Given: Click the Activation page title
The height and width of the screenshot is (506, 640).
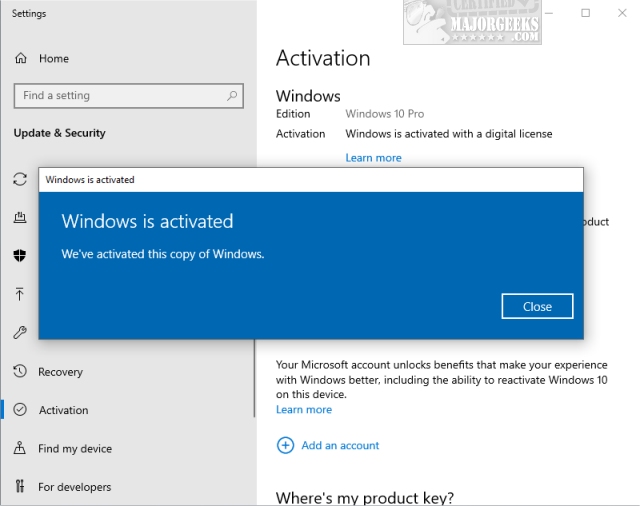Looking at the screenshot, I should coord(323,58).
